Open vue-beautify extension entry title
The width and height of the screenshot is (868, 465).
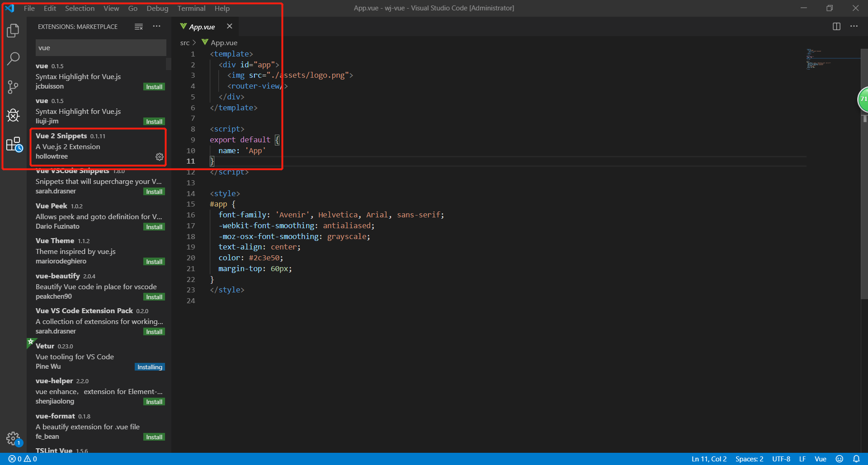(x=58, y=276)
